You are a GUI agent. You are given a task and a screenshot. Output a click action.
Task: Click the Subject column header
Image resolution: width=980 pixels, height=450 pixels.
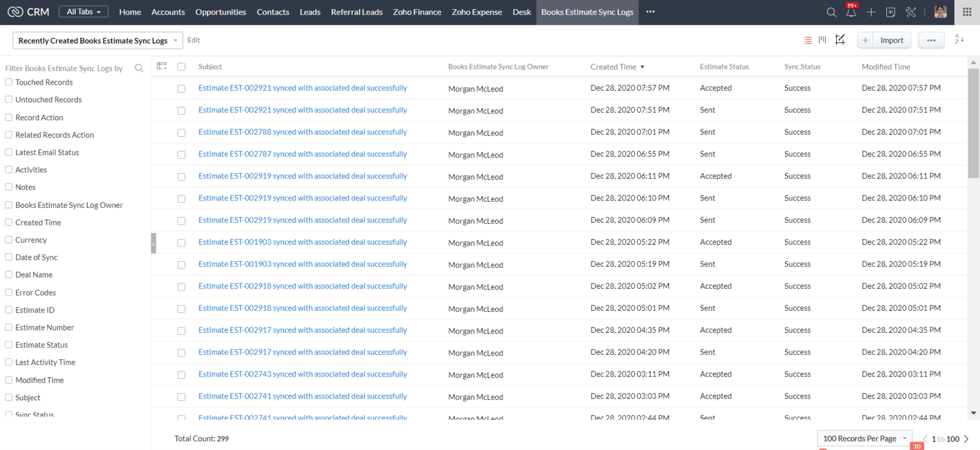210,67
